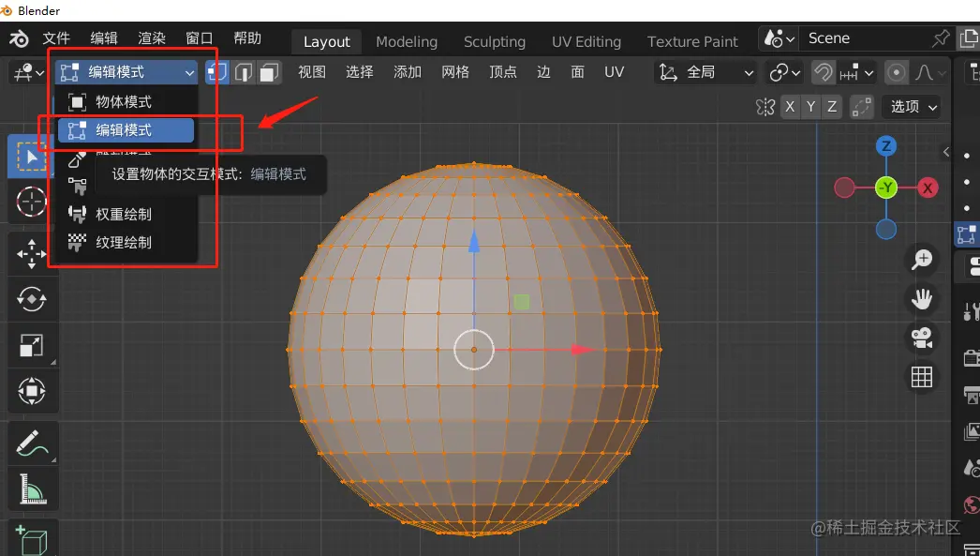Expand the sidebar with arrow chevron
The width and height of the screenshot is (980, 556).
coord(946,151)
